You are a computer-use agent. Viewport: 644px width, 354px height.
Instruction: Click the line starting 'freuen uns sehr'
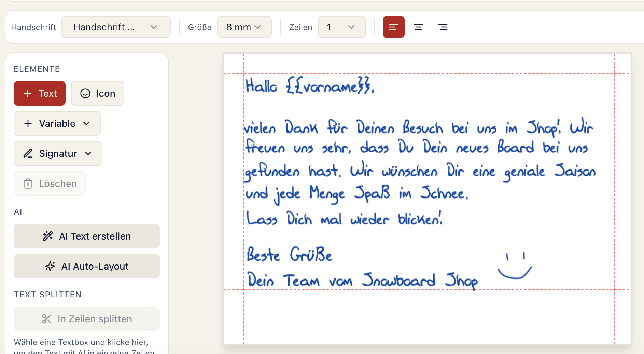[417, 147]
